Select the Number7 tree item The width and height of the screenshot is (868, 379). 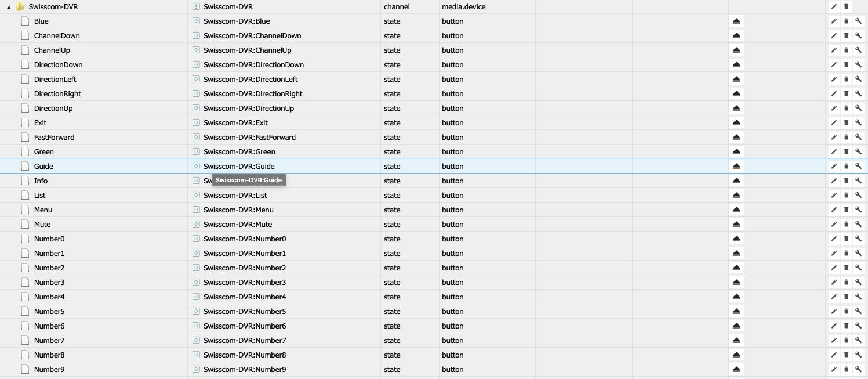[49, 340]
